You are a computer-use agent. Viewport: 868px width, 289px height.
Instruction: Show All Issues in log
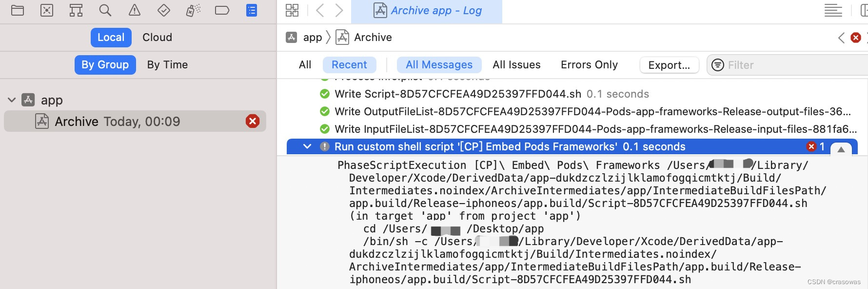[516, 65]
